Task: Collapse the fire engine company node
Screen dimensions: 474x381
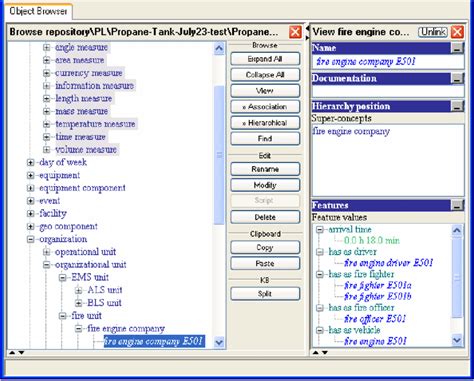Action: click(x=79, y=329)
